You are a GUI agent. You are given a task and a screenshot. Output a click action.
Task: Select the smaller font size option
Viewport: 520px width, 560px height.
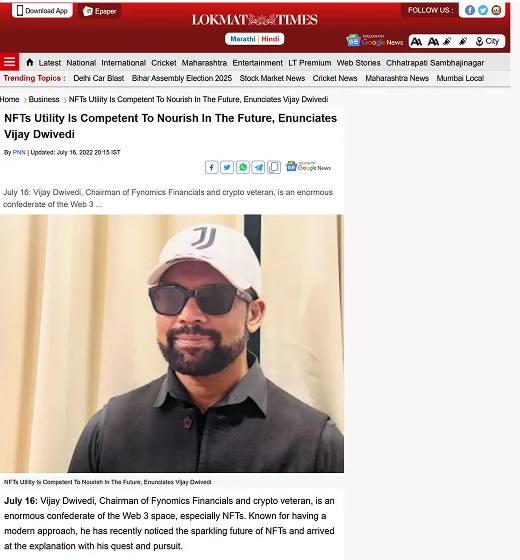(416, 42)
